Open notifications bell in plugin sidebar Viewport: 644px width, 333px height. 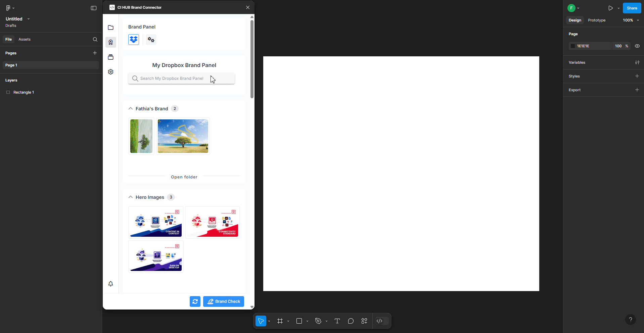(x=111, y=284)
